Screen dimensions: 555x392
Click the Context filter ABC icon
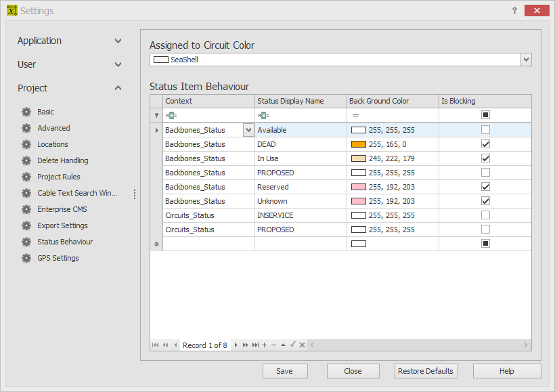171,116
